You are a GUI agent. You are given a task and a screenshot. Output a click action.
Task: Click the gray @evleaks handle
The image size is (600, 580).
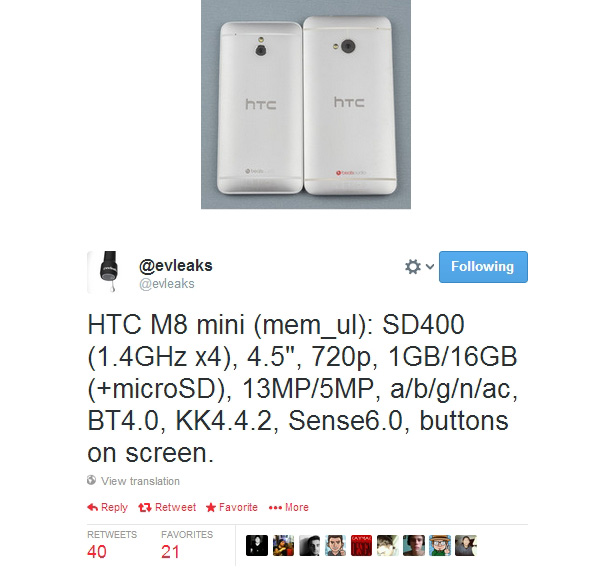coord(167,283)
